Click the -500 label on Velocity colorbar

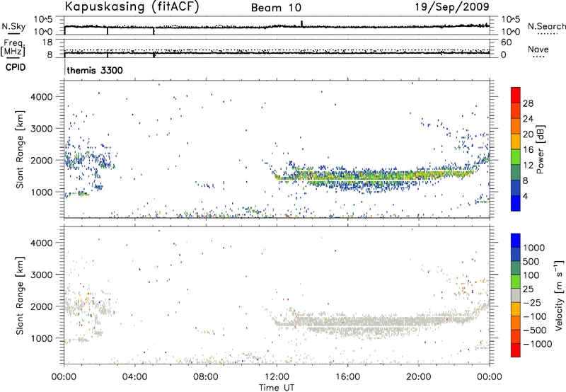pyautogui.click(x=535, y=330)
